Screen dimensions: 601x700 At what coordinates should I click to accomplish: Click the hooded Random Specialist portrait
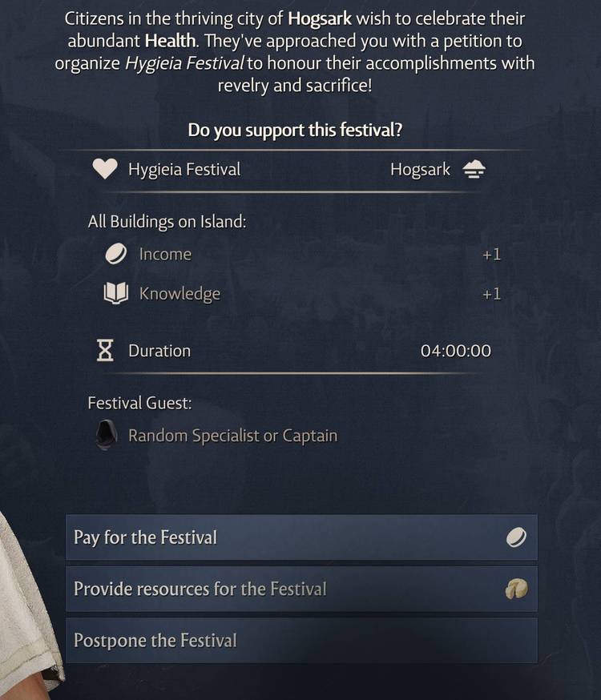click(x=105, y=435)
